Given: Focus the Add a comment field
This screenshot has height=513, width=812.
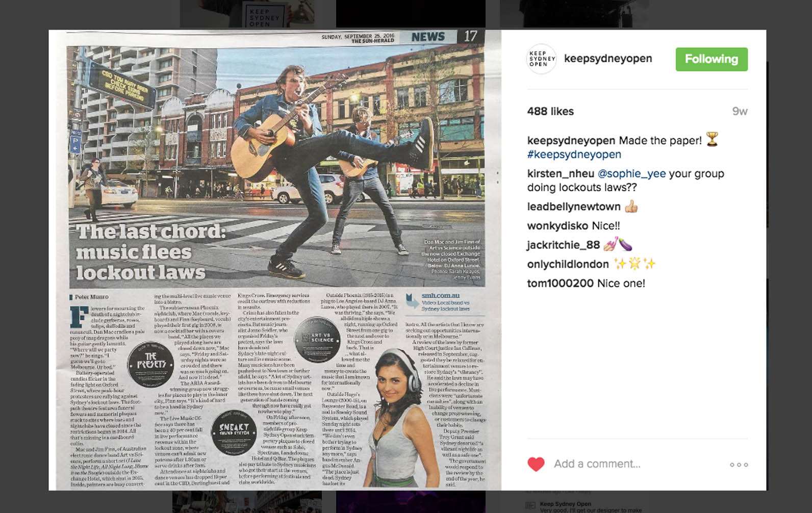Looking at the screenshot, I should 597,464.
